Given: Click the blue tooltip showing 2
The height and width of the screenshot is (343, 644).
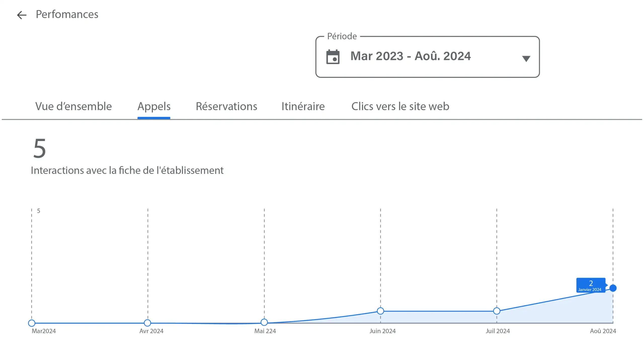Looking at the screenshot, I should 590,285.
